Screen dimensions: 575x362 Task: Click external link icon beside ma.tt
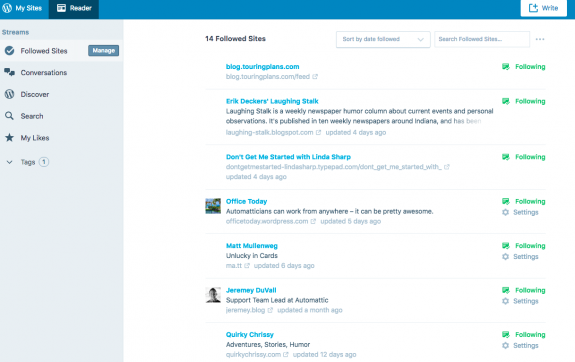tap(247, 266)
